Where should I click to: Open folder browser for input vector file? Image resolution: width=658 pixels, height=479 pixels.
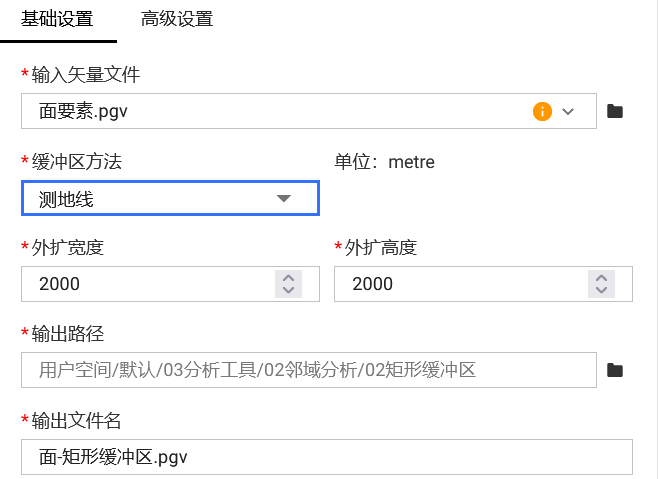click(616, 111)
